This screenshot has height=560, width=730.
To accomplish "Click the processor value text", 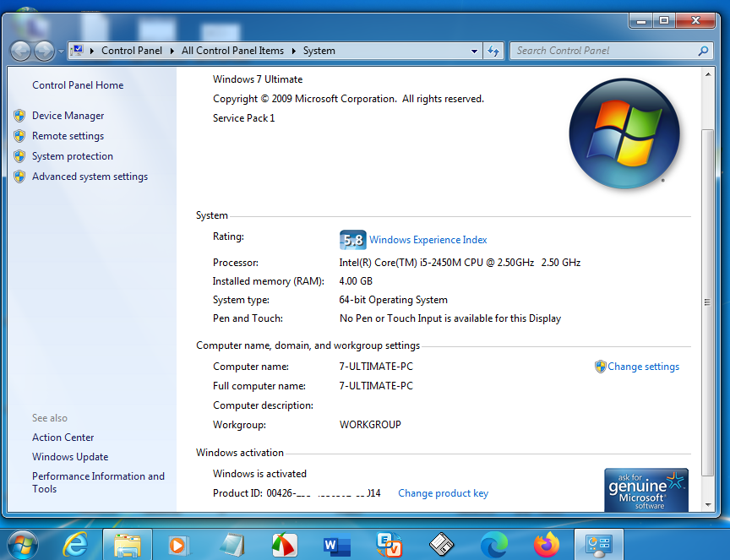I will pos(460,263).
